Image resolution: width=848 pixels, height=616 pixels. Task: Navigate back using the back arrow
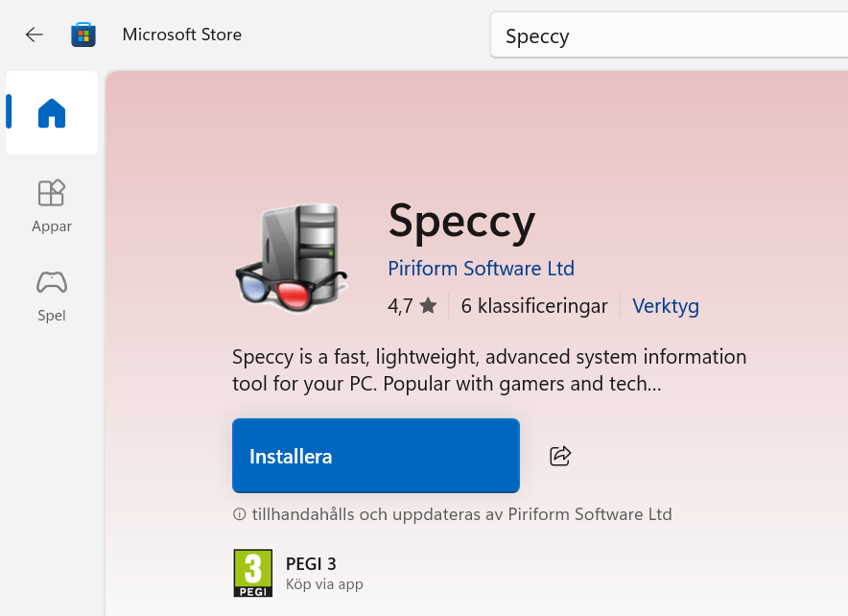[x=34, y=35]
